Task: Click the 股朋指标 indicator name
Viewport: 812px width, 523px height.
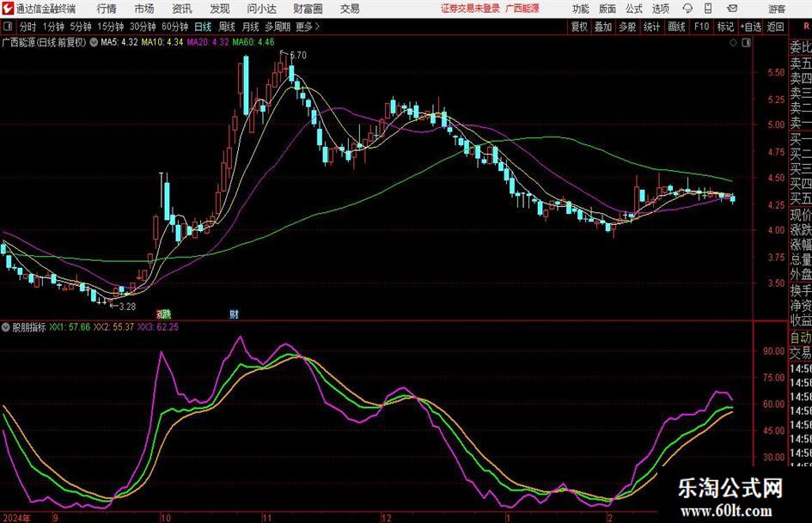Action: click(x=29, y=327)
